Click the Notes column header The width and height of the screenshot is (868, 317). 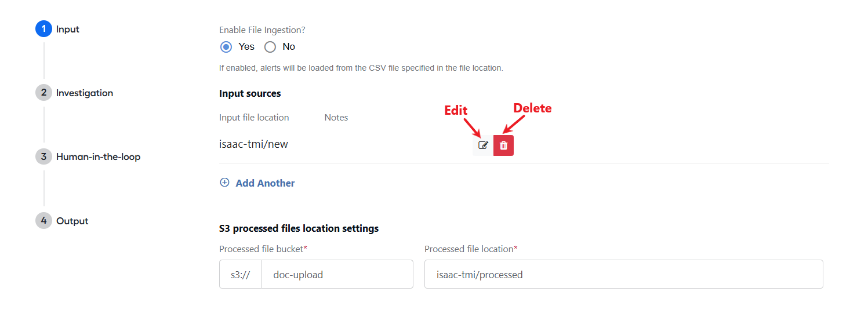(x=336, y=117)
